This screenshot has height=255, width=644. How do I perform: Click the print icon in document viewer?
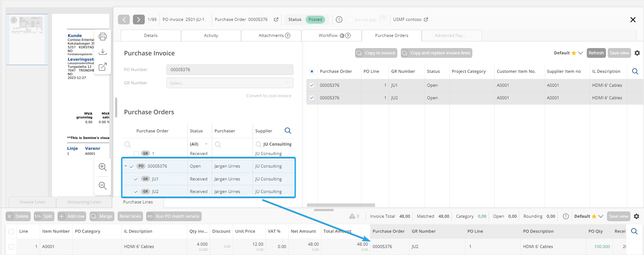tap(103, 37)
